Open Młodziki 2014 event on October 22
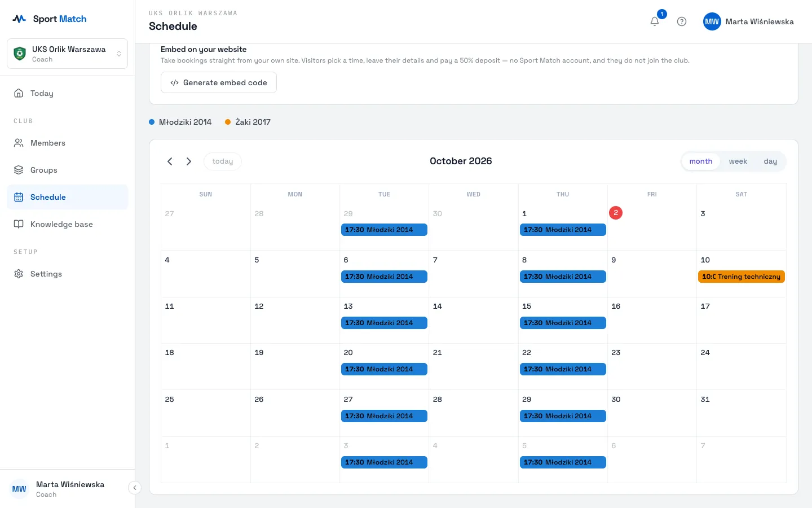Screen dimensions: 812x508 (563, 369)
